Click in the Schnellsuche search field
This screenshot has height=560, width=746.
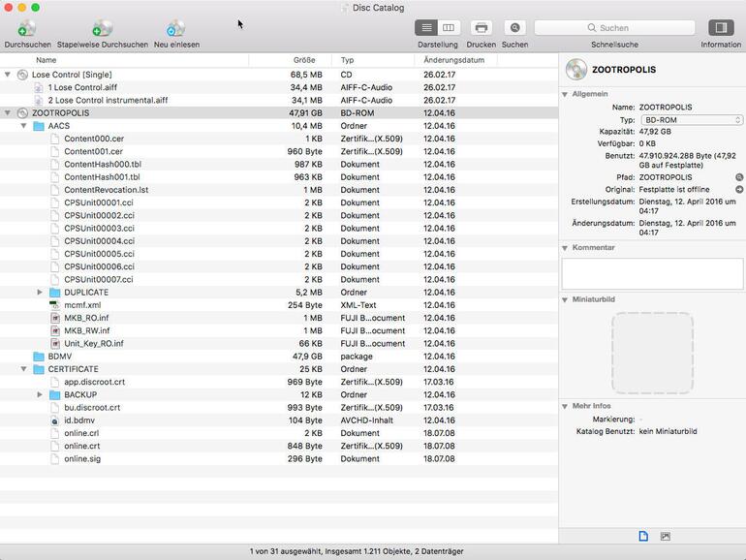click(614, 28)
